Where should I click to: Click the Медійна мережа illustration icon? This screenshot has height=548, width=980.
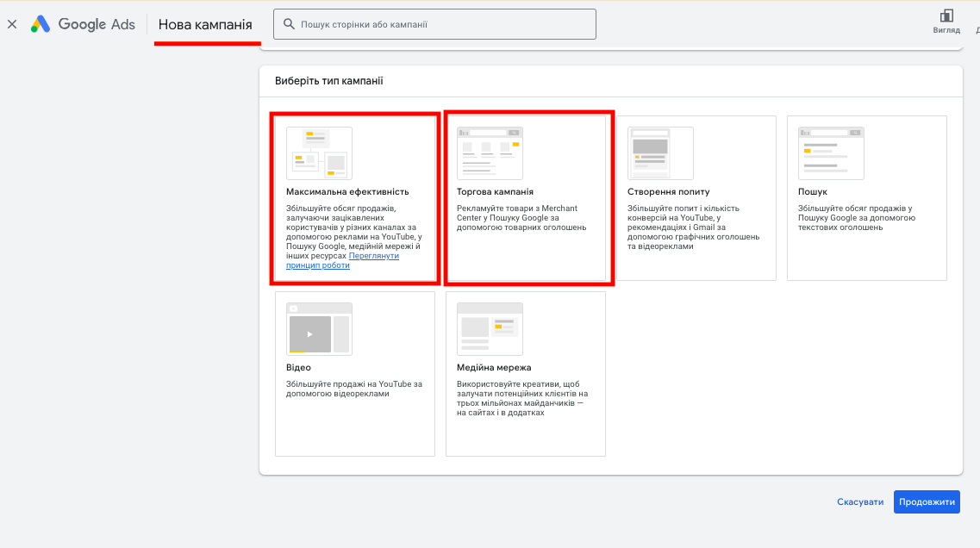pyautogui.click(x=490, y=329)
